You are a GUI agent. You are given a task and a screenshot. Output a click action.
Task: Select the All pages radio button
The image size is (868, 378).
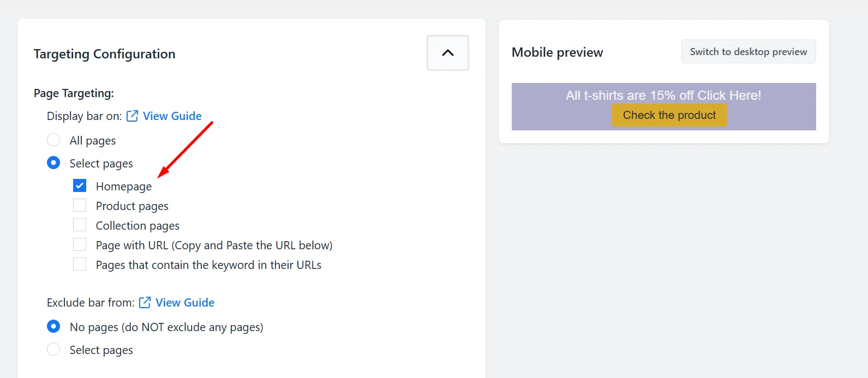[x=53, y=140]
